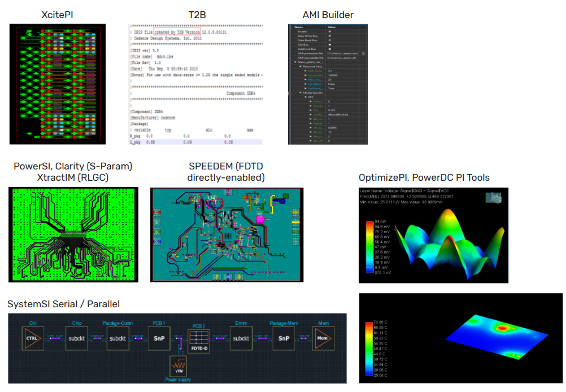Click the '[Component] DDR4' line
Viewport: 566px width, 392px height.
coord(146,111)
